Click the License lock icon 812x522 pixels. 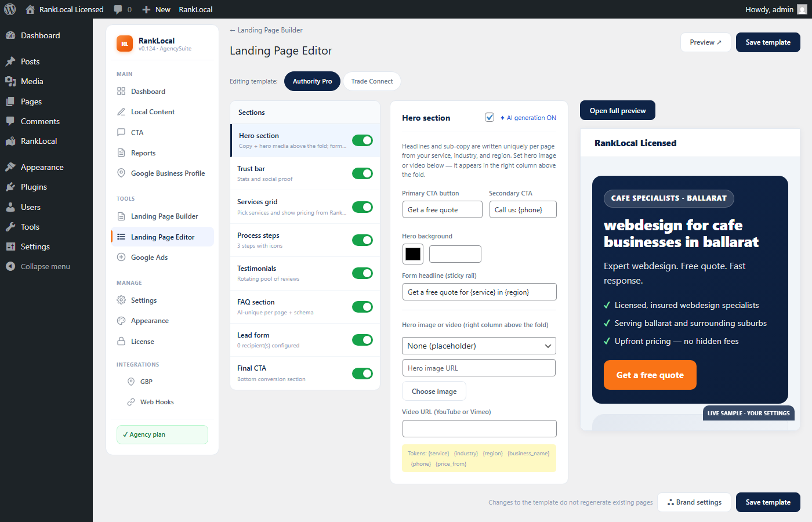121,341
